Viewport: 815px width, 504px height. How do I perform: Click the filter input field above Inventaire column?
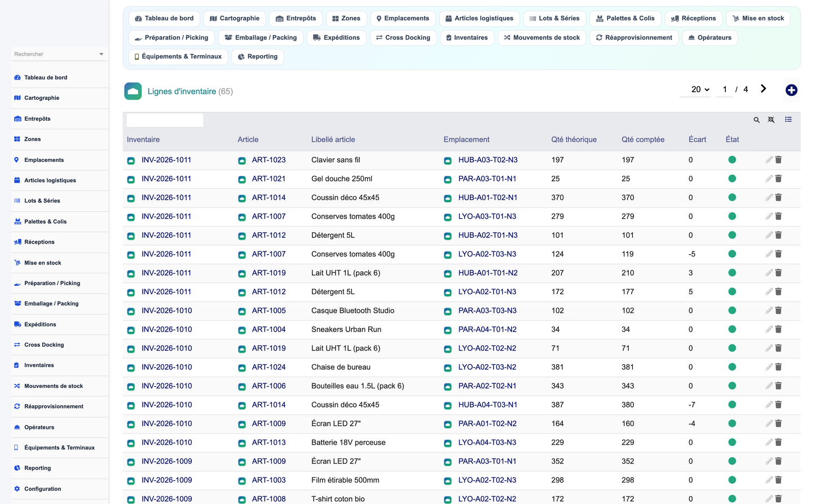click(165, 120)
